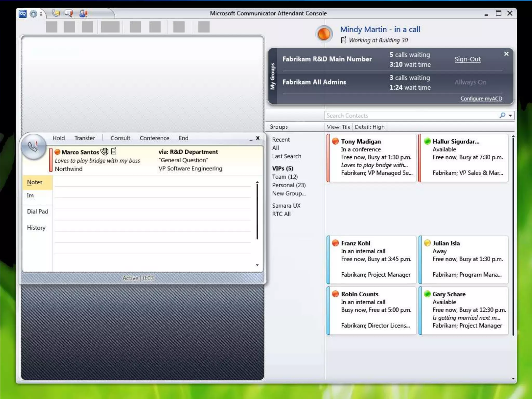Open Tony Madigan's contact tile
This screenshot has height=399, width=532.
[x=372, y=158]
